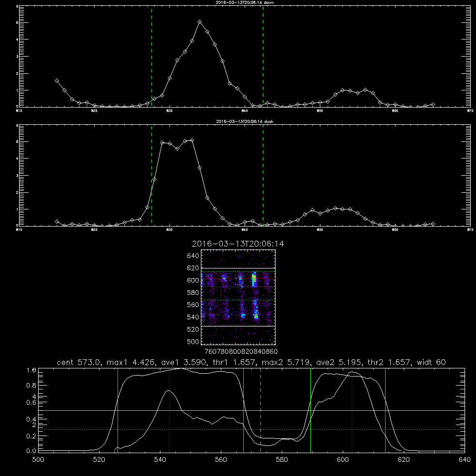Image resolution: width=476 pixels, height=476 pixels.
Task: Click the '2016-03-13T20:06:14 dusk' plot title
Action: [x=245, y=121]
